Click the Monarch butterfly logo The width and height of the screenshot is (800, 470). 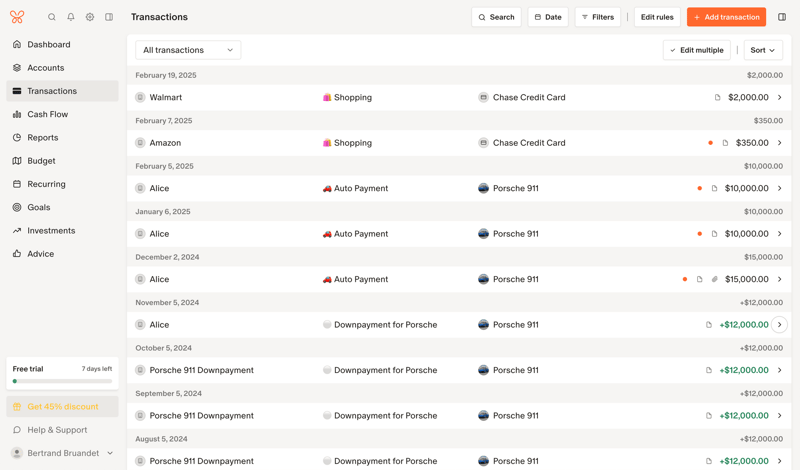tap(17, 17)
